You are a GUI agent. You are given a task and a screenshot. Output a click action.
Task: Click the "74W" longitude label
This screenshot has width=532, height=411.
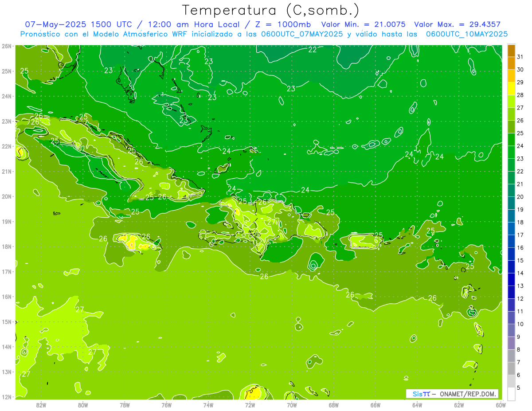coord(208,405)
